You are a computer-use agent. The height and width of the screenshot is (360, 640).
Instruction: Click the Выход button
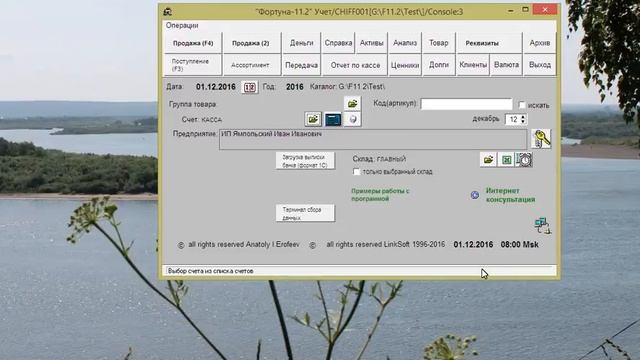[x=540, y=65]
